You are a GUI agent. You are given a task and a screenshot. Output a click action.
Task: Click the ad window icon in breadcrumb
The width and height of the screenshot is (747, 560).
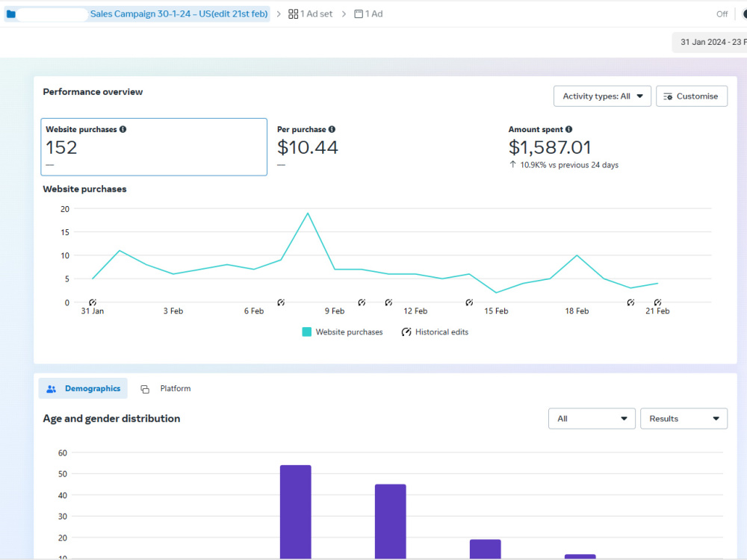359,14
